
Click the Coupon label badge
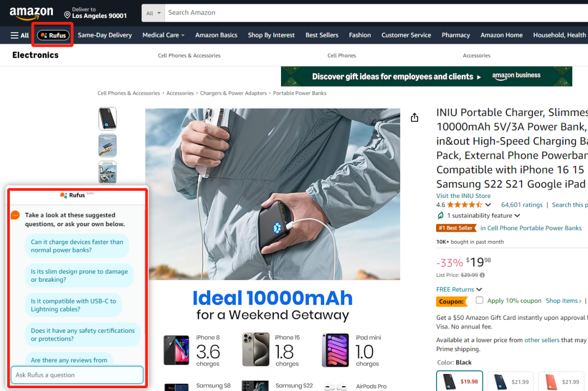[451, 301]
